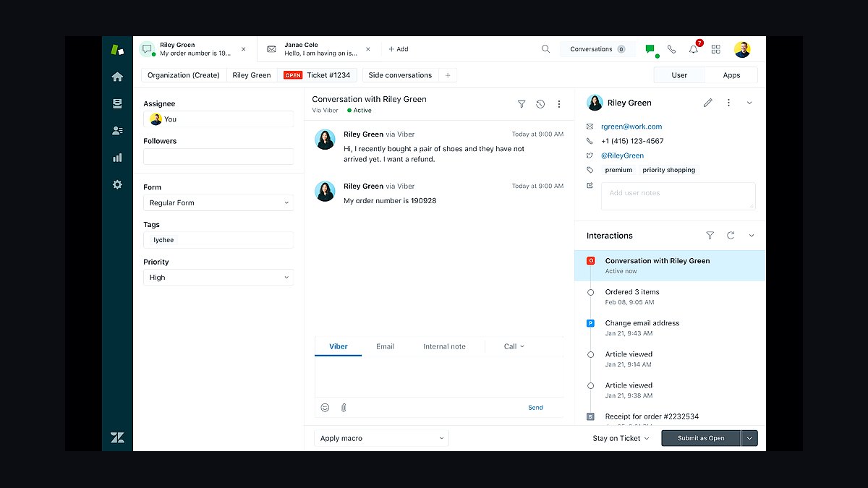This screenshot has width=868, height=488.
Task: Click the emoji icon in the composer
Action: 325,408
